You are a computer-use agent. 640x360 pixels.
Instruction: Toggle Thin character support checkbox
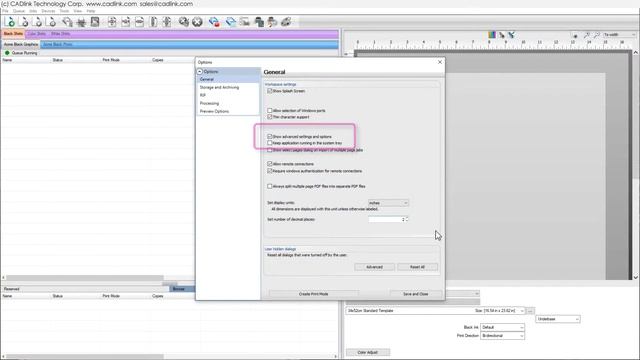[270, 117]
